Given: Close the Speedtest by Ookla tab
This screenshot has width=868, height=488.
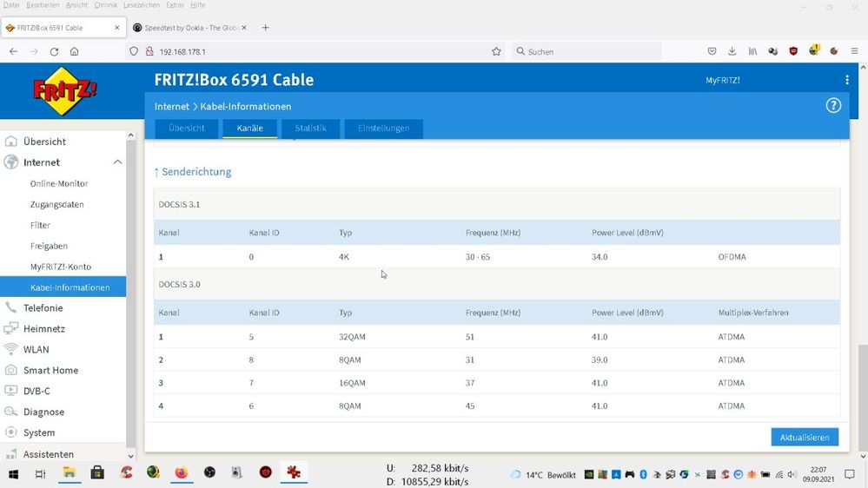Looking at the screenshot, I should (244, 28).
